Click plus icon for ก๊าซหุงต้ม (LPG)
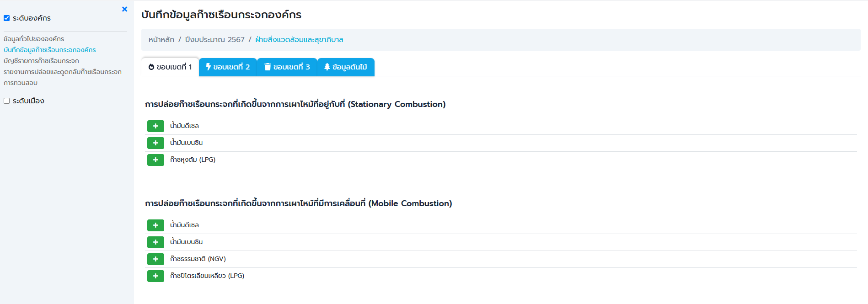Screen dimensions: 868x304 (x=155, y=160)
